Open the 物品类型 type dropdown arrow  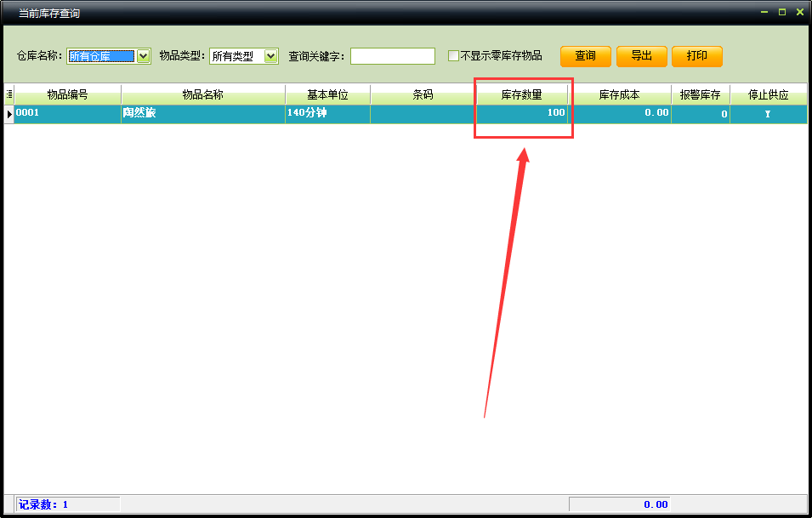coord(271,56)
